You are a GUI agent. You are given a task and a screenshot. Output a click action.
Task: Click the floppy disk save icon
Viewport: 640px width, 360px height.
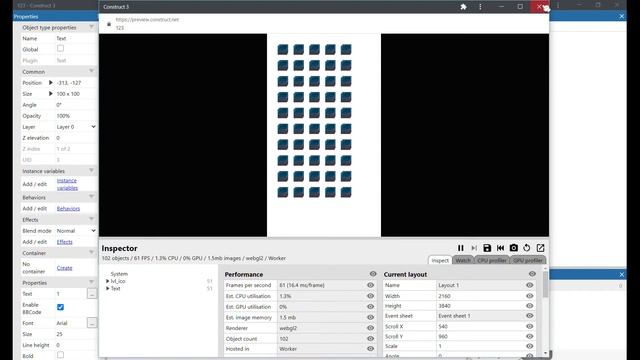(x=487, y=248)
